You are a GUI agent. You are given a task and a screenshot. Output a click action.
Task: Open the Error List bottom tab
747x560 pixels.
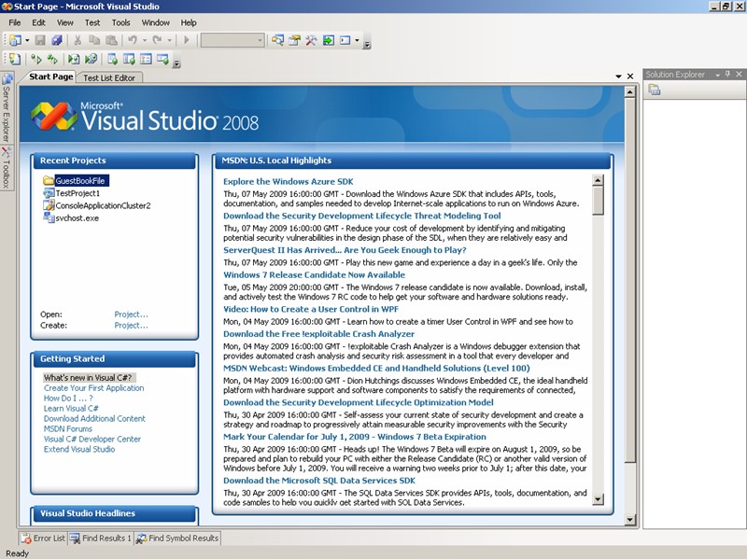(42, 539)
